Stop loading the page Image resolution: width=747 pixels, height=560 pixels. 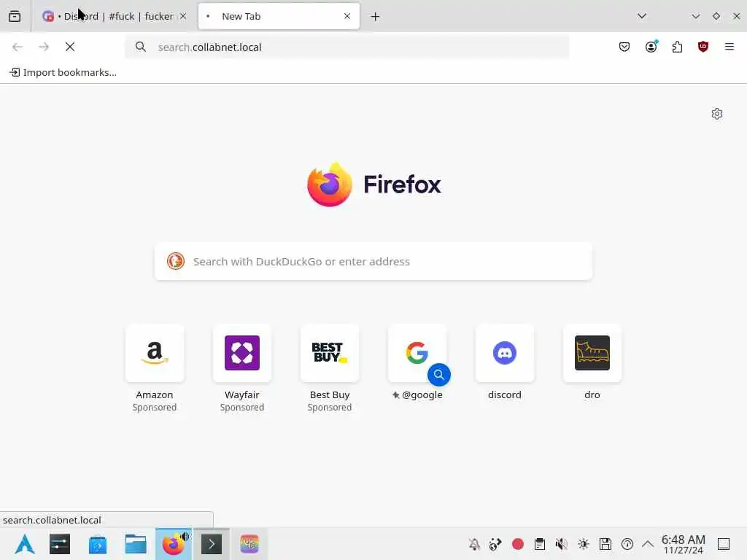[x=70, y=47]
